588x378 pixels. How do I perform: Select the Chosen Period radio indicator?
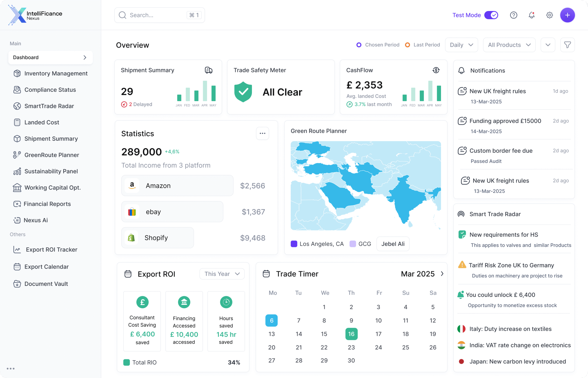[x=359, y=45]
